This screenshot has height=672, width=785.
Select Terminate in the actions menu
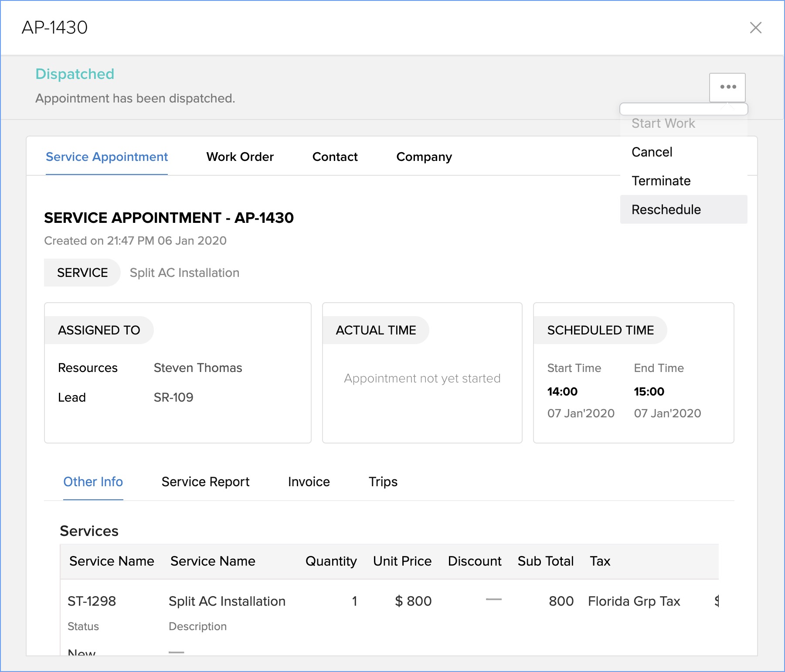661,181
